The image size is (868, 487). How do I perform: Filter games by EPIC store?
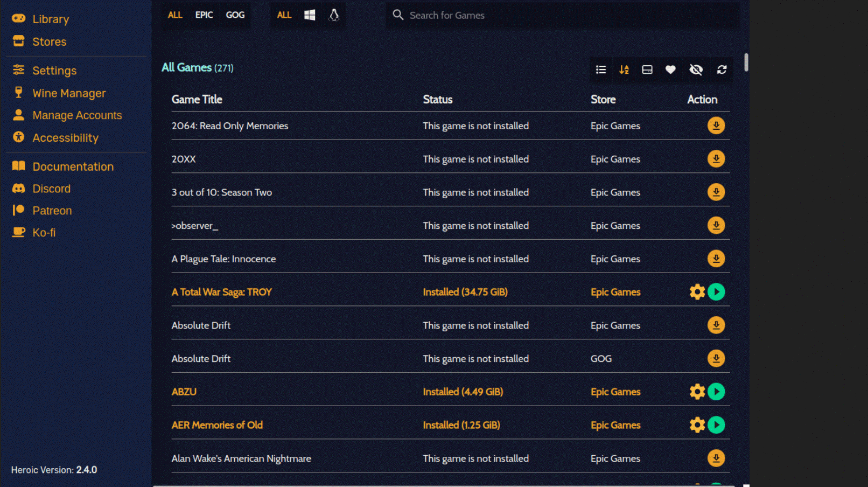tap(204, 15)
